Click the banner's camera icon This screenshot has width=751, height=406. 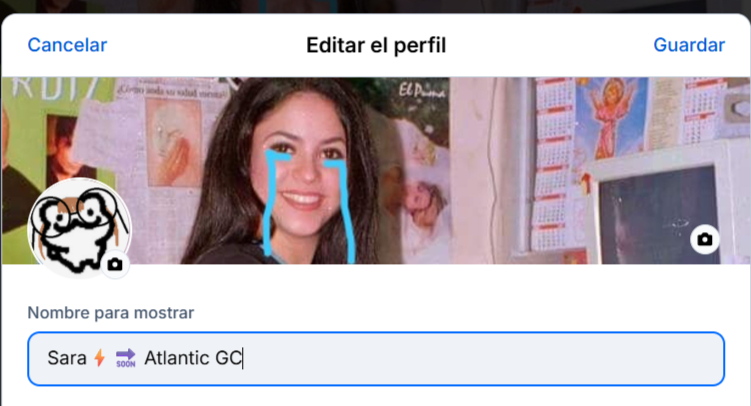(x=705, y=239)
